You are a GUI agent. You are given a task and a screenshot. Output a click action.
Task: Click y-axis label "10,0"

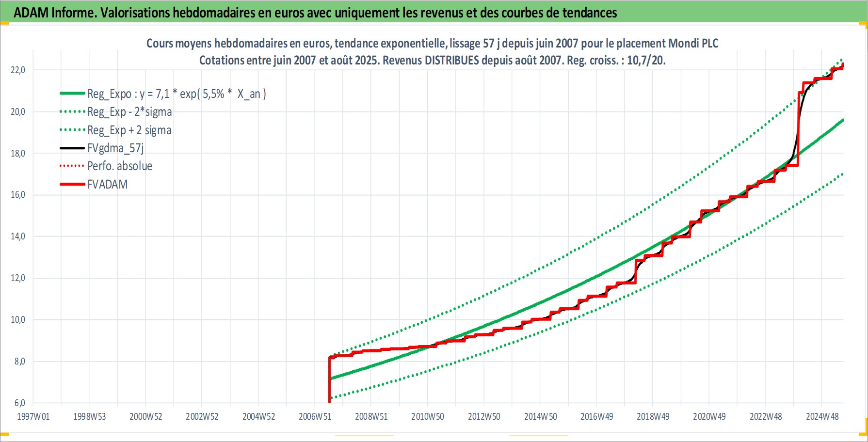18,320
